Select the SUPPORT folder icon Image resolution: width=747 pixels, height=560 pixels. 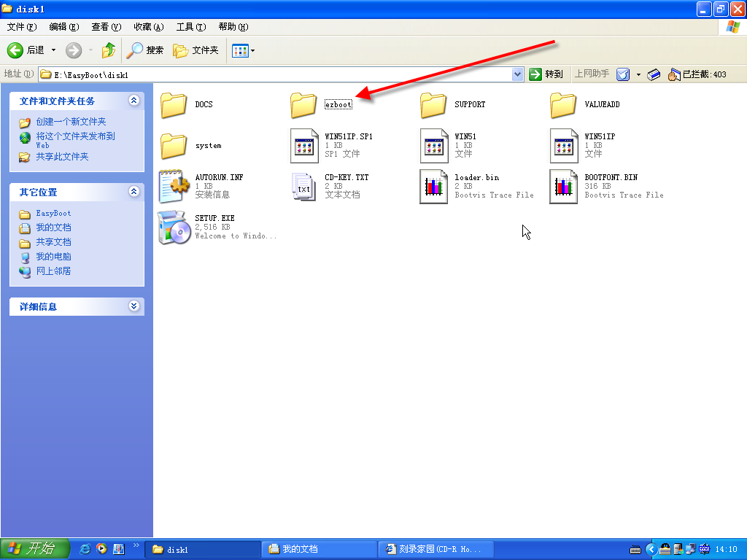click(433, 105)
